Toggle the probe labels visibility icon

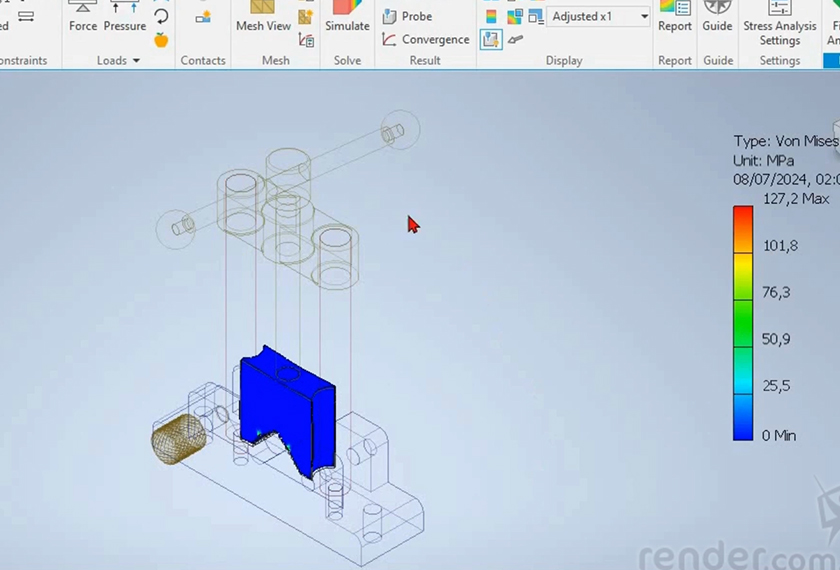pos(515,40)
